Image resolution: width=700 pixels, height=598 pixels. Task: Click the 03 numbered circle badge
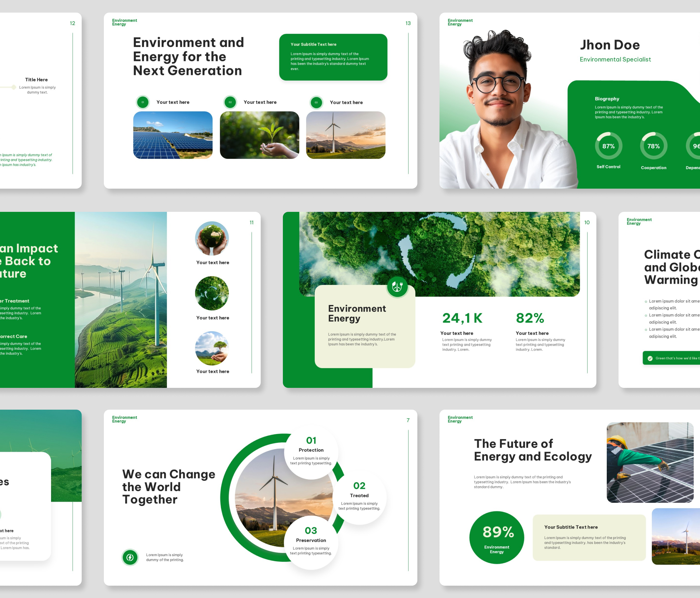click(x=316, y=102)
